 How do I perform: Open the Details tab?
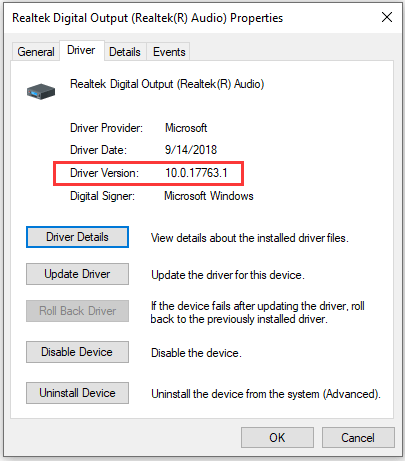125,52
